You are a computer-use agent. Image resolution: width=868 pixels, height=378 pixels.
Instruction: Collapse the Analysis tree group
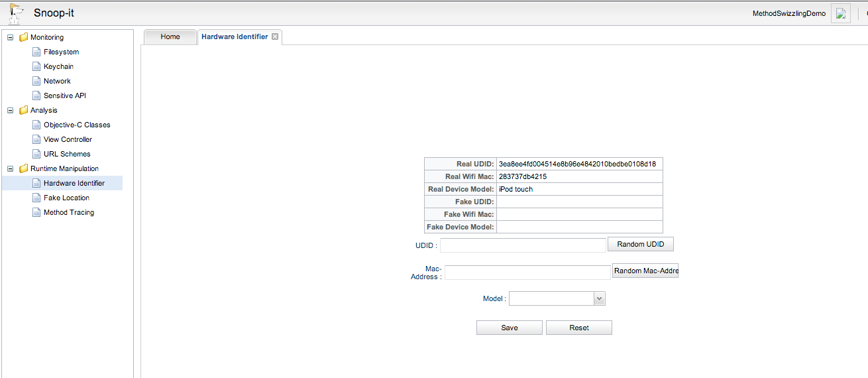point(10,110)
